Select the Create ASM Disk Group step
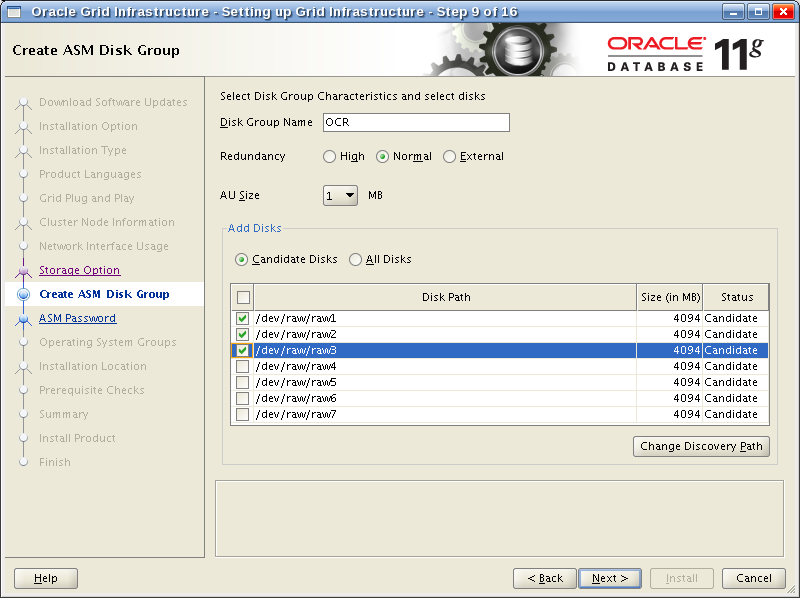 click(x=104, y=294)
